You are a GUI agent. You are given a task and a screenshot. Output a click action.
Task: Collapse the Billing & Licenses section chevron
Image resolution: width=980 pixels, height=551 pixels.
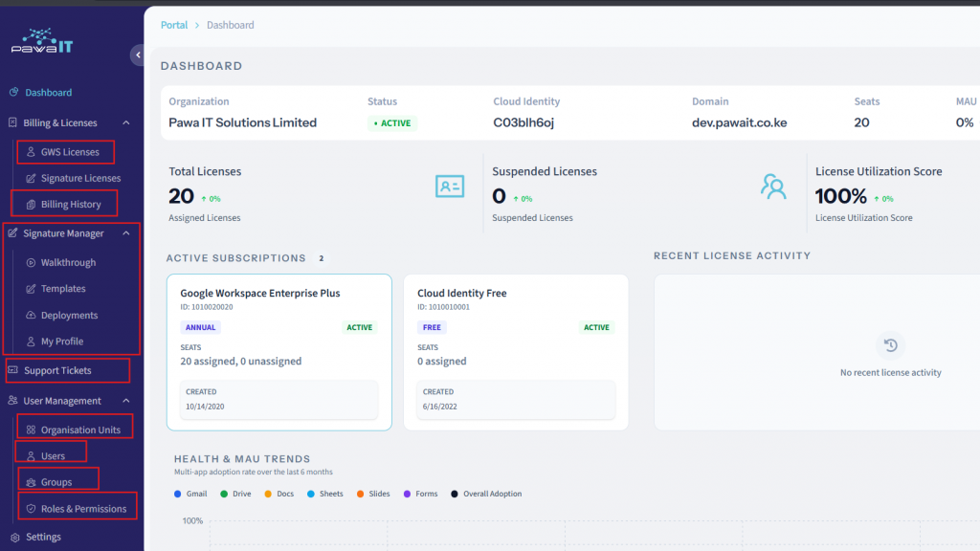[x=126, y=122]
